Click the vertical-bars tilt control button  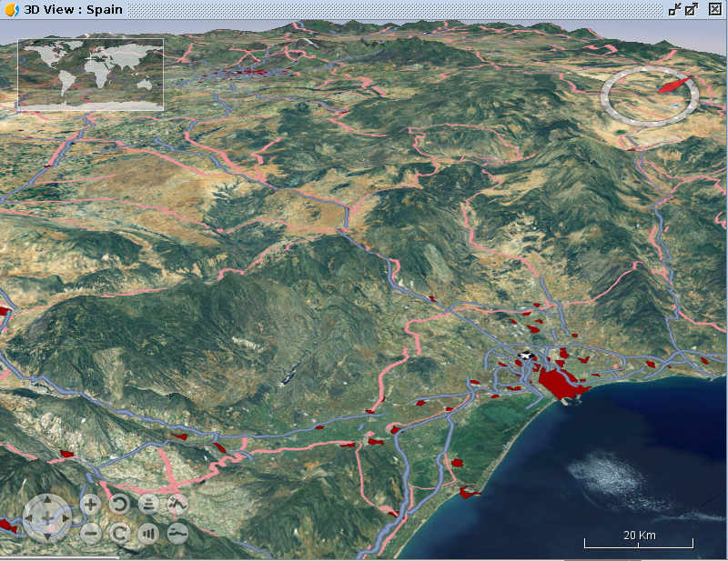148,533
